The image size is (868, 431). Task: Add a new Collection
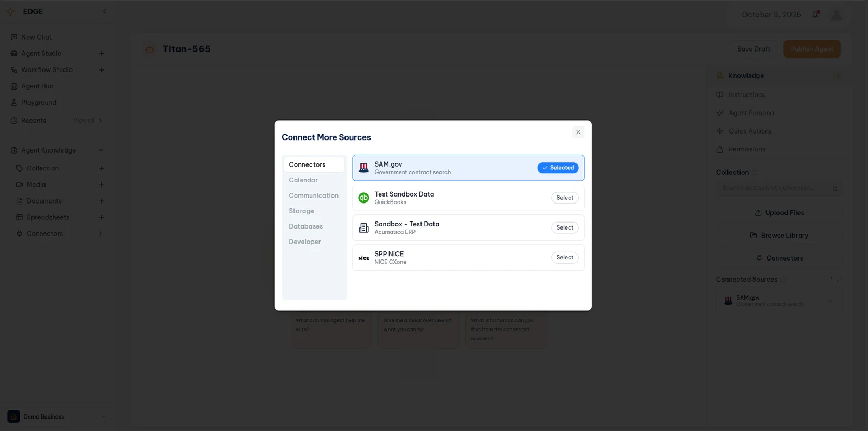[x=101, y=168]
